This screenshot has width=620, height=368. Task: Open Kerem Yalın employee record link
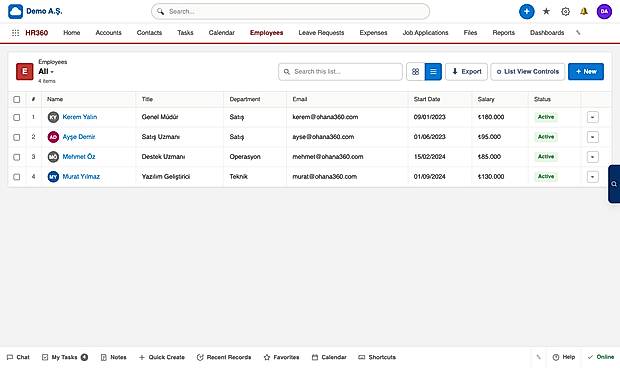pos(79,117)
